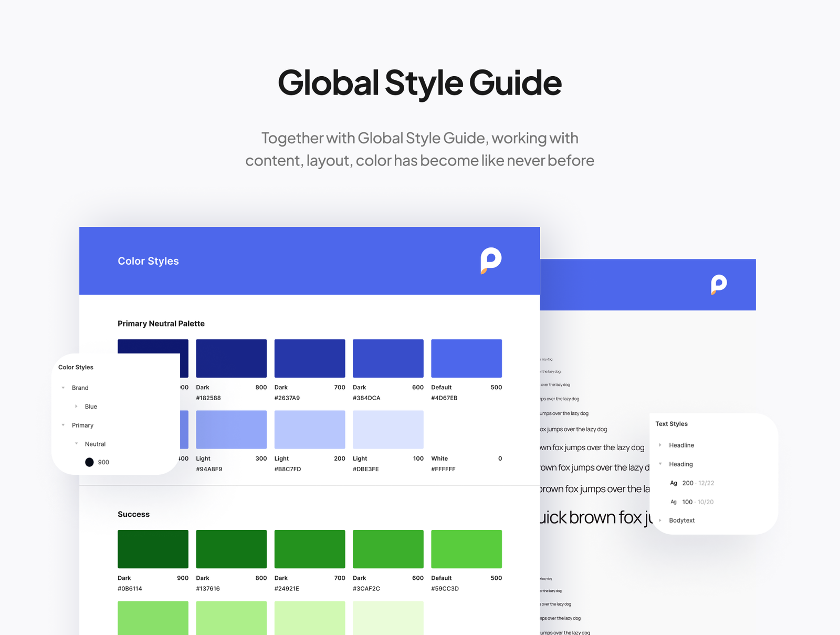
Task: Select Brand in the Color Styles tree
Action: pyautogui.click(x=80, y=388)
